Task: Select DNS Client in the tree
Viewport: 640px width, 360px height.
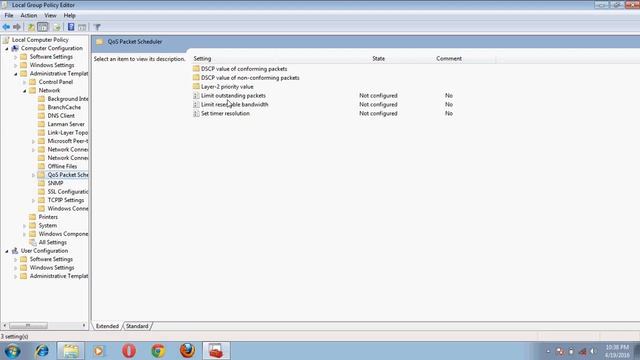Action: coord(61,116)
